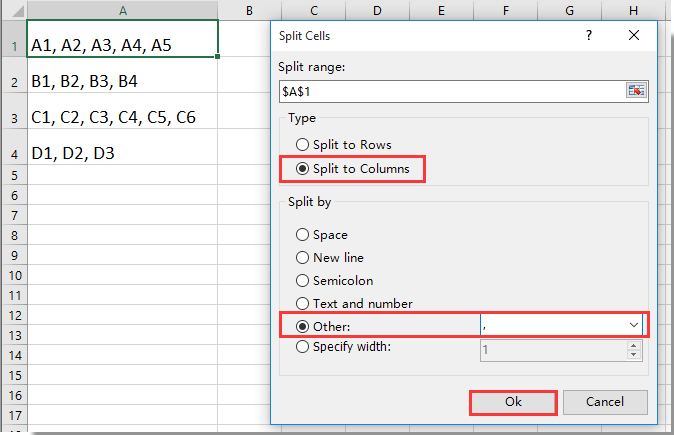This screenshot has height=435, width=674.
Task: Select row 17 header
Action: pyautogui.click(x=14, y=415)
